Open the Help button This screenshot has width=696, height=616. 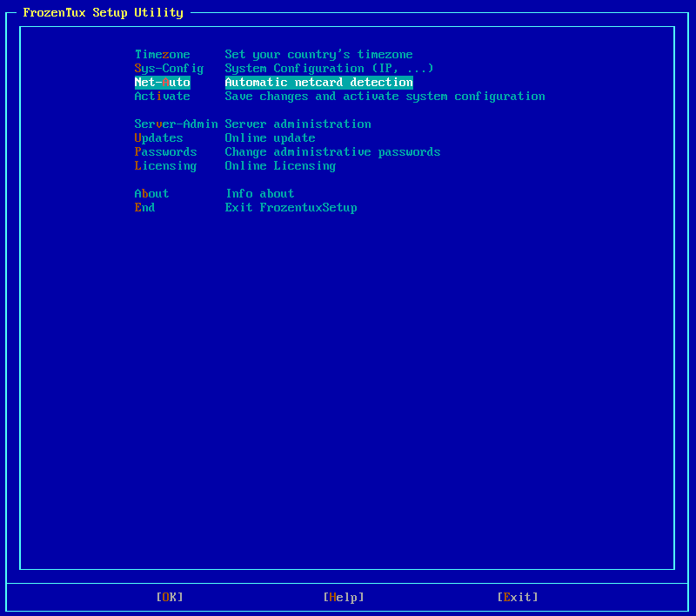pos(344,598)
